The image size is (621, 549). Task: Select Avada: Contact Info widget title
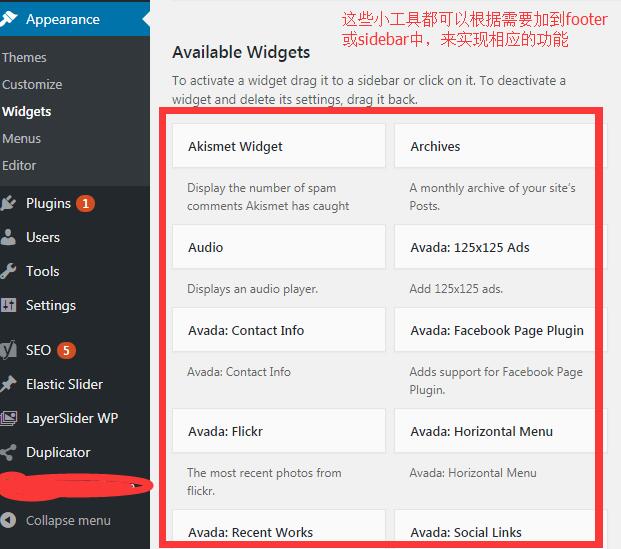click(246, 330)
